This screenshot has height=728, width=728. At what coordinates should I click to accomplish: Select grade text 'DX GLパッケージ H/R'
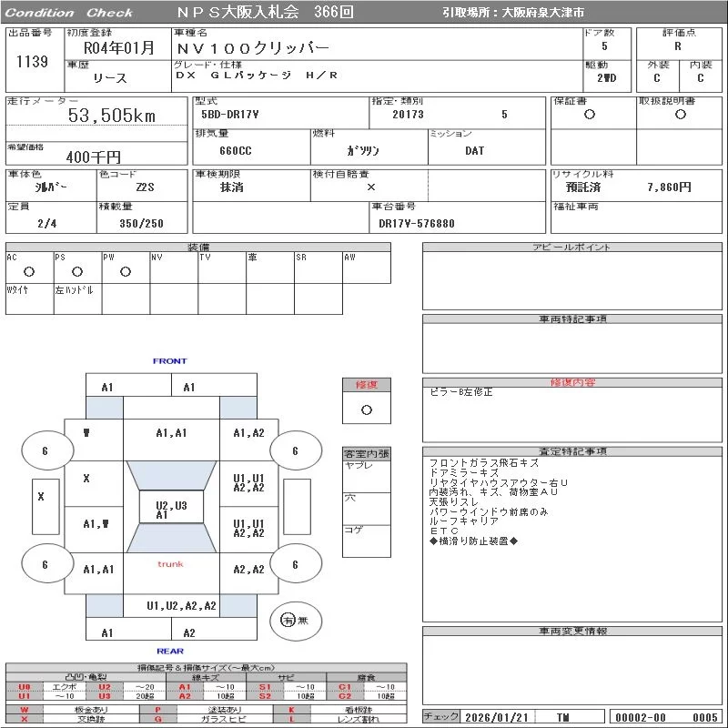pos(257,76)
